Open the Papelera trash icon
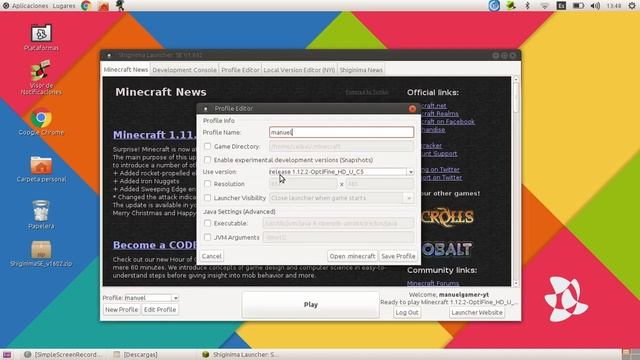 coord(41,214)
